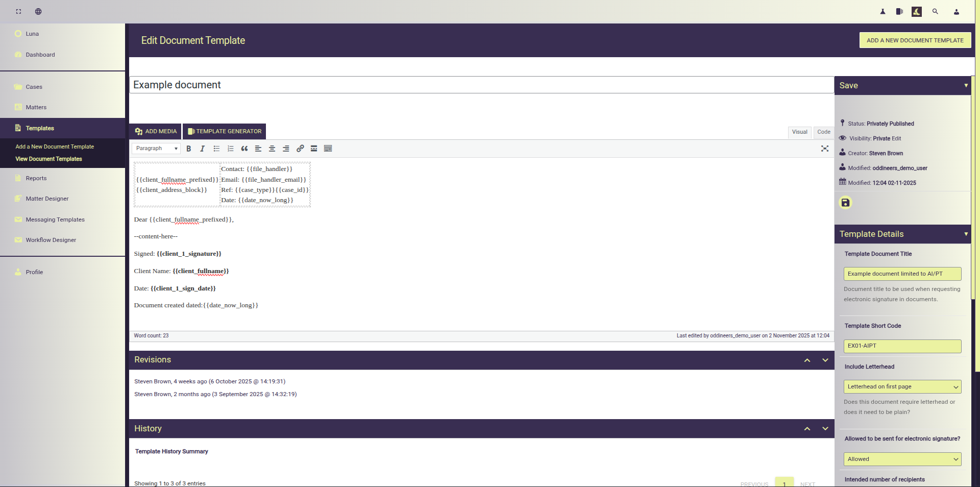Open search with magnifying glass icon
Image resolution: width=980 pixels, height=487 pixels.
(x=935, y=11)
